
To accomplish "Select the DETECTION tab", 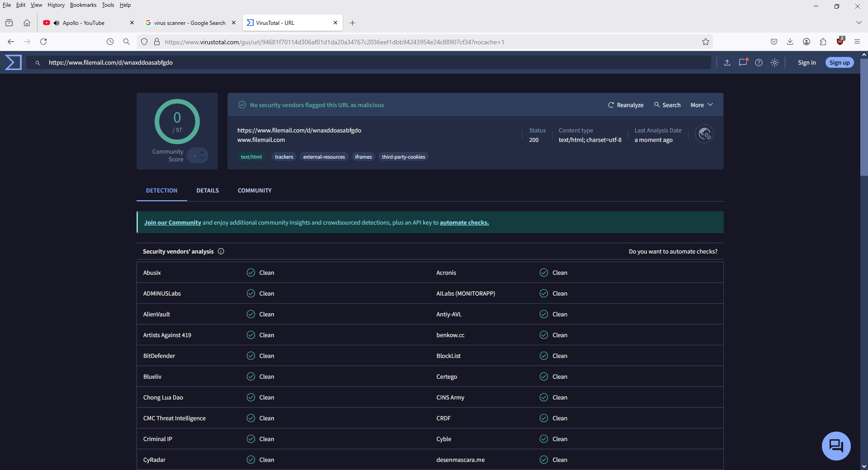I will pyautogui.click(x=161, y=191).
